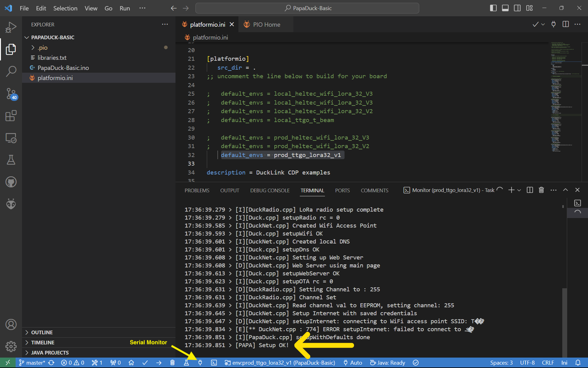588x368 pixels.
Task: Click the editor minimap
Action: 566,97
